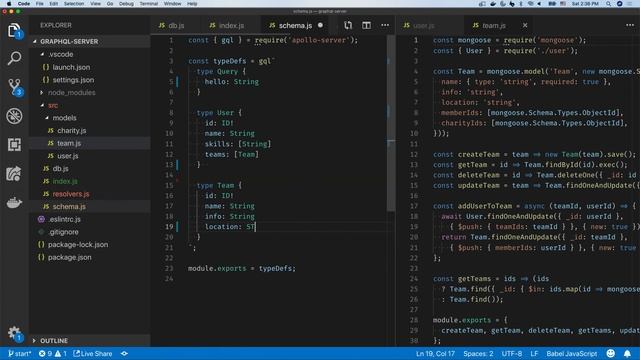Click the schema.js editor vertical scrollbar
640x360 pixels.
point(391,123)
